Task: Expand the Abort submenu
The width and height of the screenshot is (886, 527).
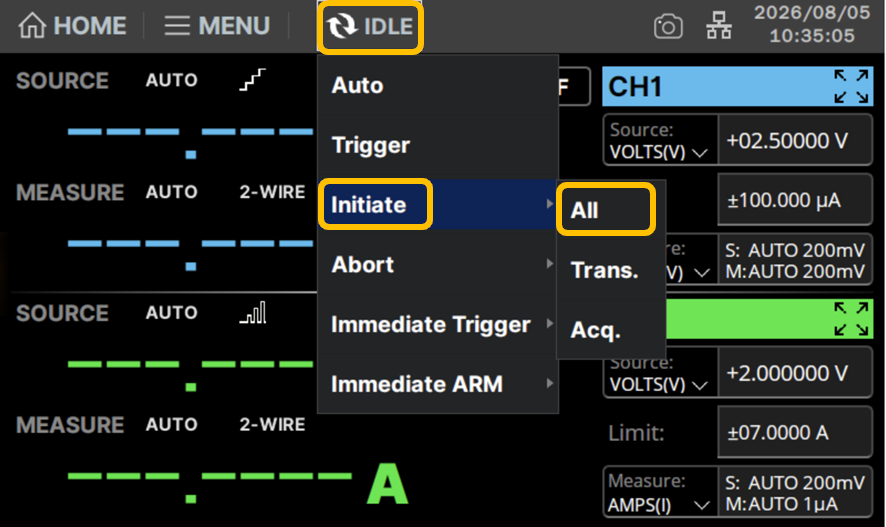Action: point(438,264)
